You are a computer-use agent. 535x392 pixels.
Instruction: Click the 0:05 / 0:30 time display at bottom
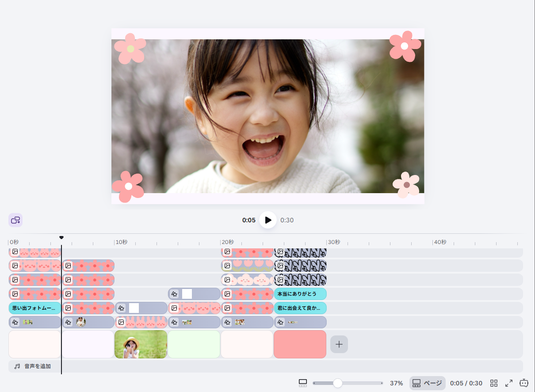466,383
